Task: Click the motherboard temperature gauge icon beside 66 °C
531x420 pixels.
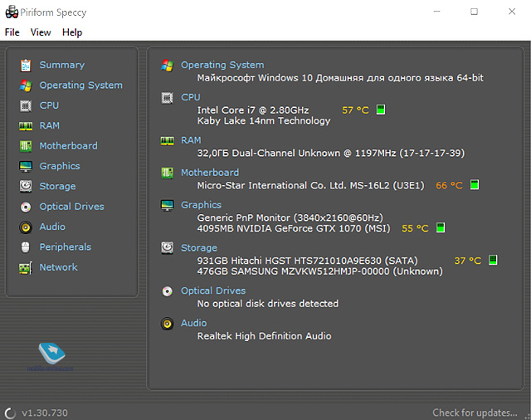Action: point(475,185)
